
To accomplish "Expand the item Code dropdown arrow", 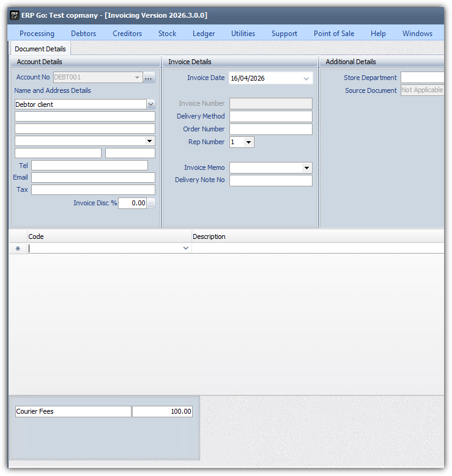I will click(186, 249).
